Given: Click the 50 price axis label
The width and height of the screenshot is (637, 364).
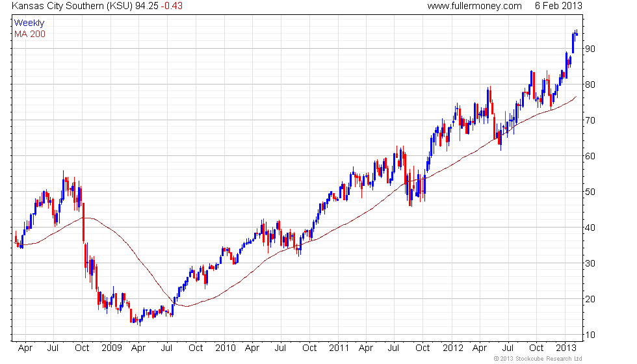Looking at the screenshot, I should click(x=590, y=192).
